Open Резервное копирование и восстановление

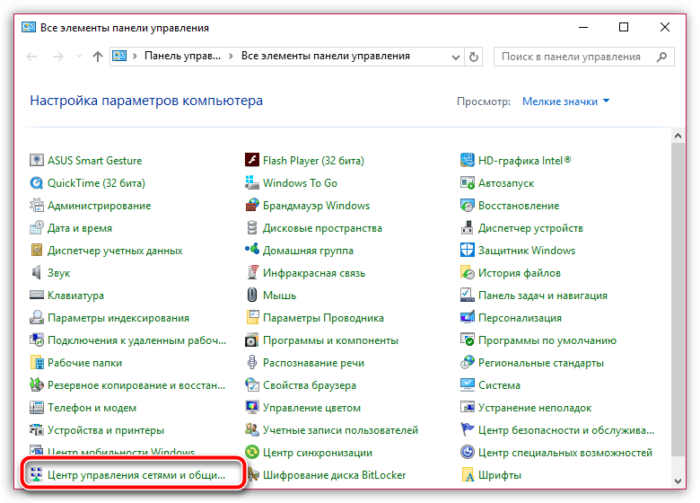(136, 385)
